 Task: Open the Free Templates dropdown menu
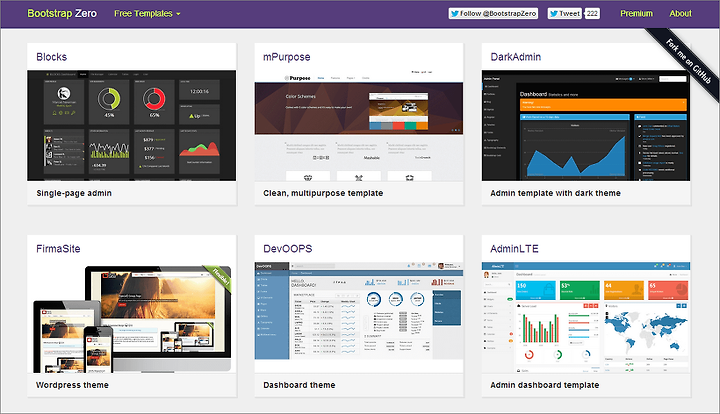[x=147, y=14]
